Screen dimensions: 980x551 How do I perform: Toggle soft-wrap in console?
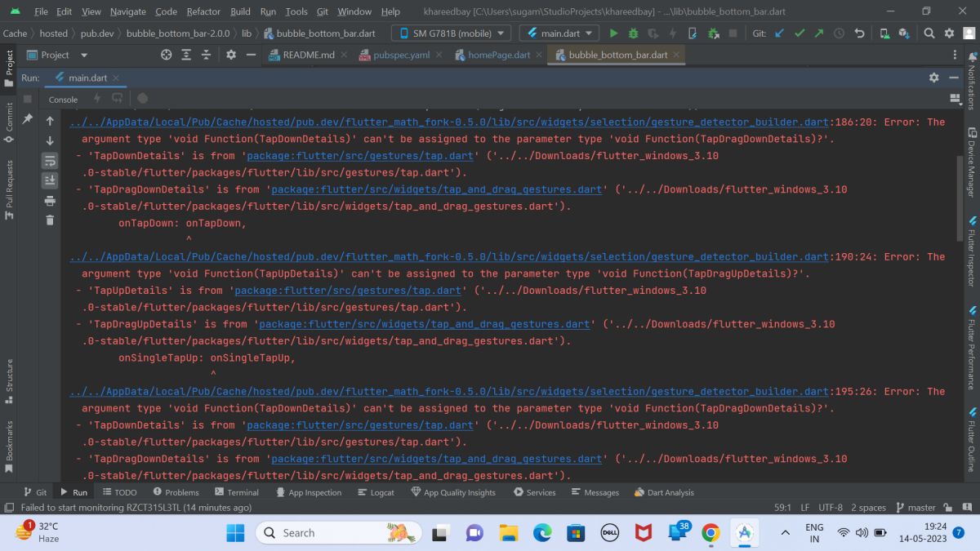click(x=50, y=161)
